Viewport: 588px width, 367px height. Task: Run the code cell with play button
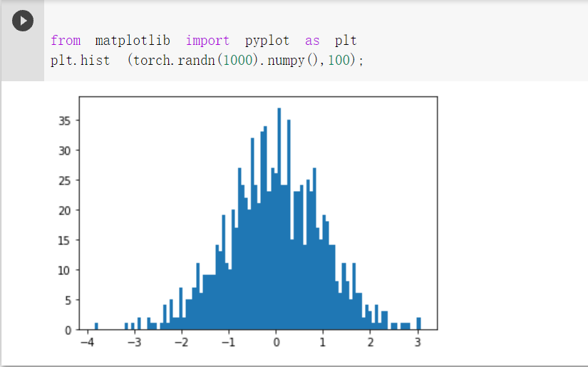[x=23, y=21]
